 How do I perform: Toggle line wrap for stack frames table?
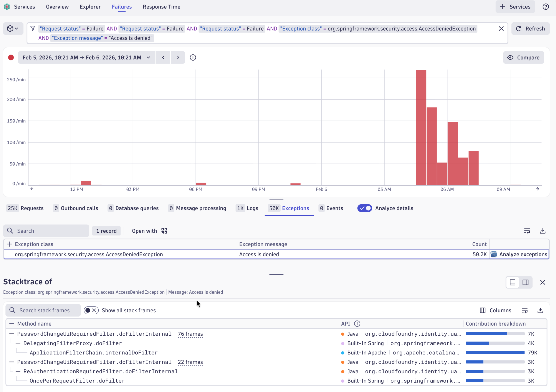[525, 310]
